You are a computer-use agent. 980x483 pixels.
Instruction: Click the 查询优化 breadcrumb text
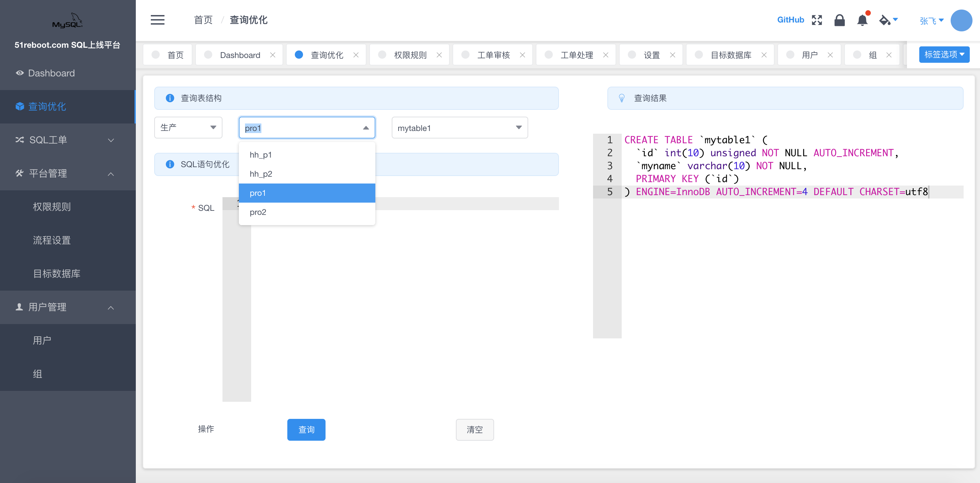248,20
